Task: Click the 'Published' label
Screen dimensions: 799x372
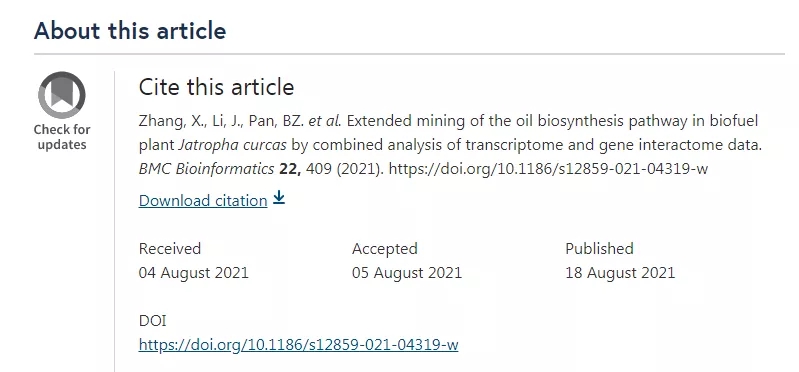Action: tap(599, 248)
